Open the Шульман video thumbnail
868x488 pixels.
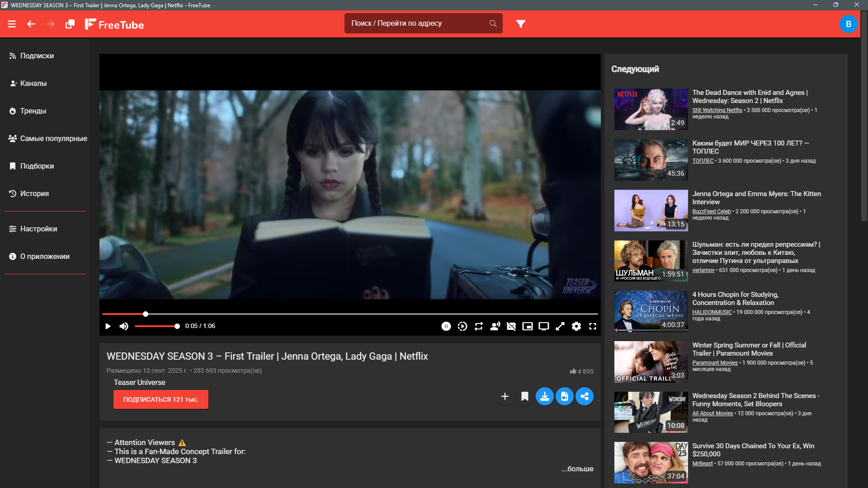(x=651, y=261)
